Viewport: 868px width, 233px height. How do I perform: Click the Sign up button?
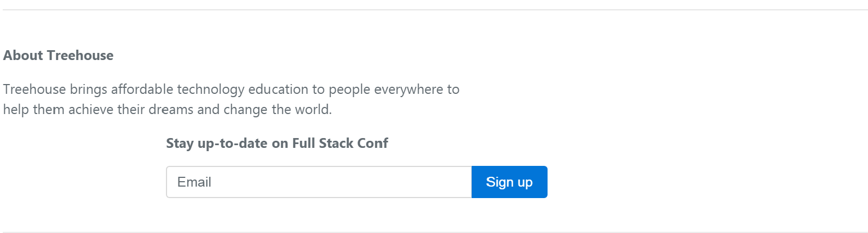point(509,182)
